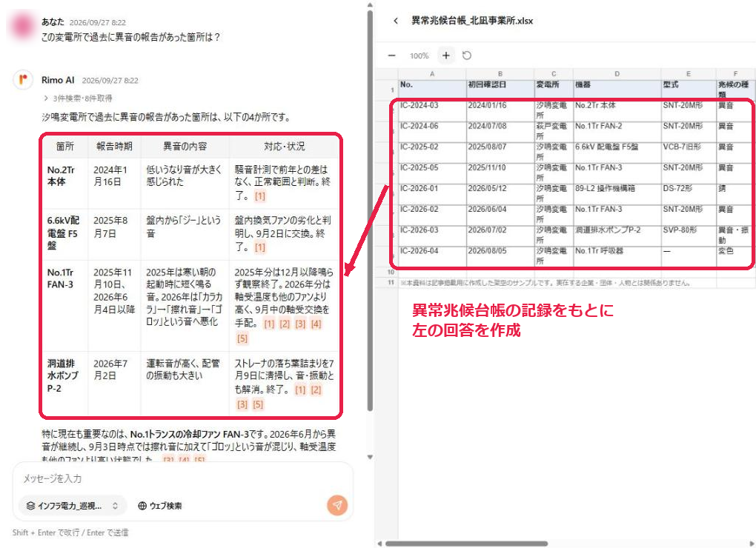Open citation [1] in the No.2Tr 本体 row
Image resolution: width=756 pixels, height=548 pixels.
[x=260, y=196]
